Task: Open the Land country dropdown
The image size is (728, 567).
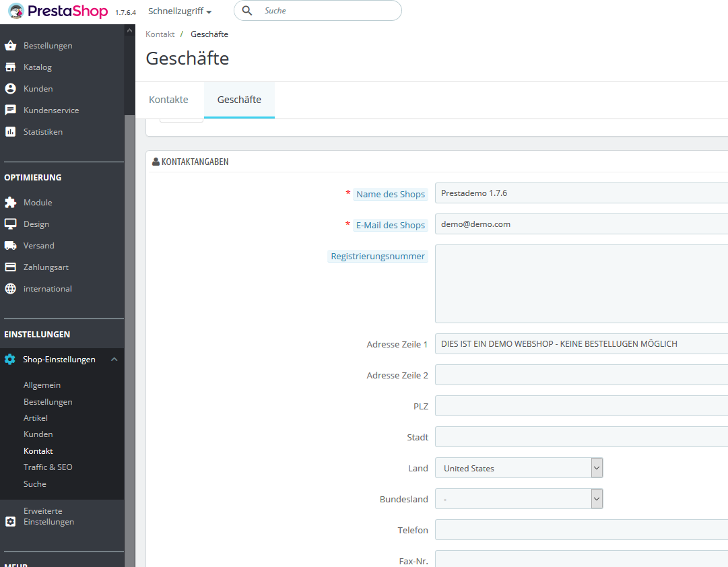Action: pos(519,468)
